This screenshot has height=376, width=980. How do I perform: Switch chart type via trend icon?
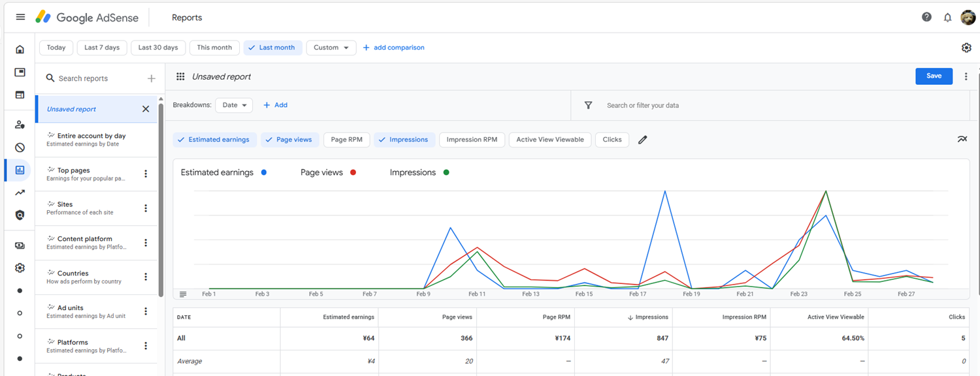pyautogui.click(x=962, y=139)
